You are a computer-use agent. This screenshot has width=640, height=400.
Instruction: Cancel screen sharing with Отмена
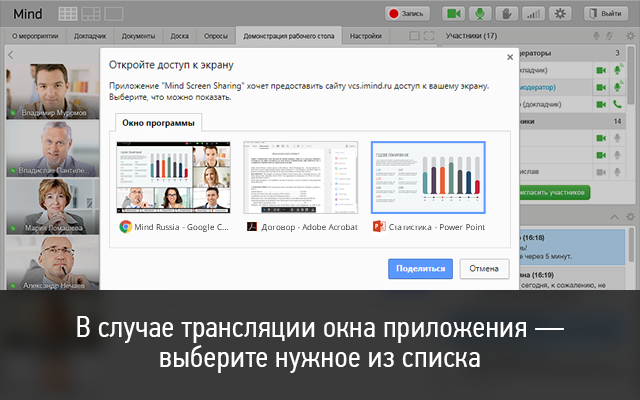(x=484, y=269)
